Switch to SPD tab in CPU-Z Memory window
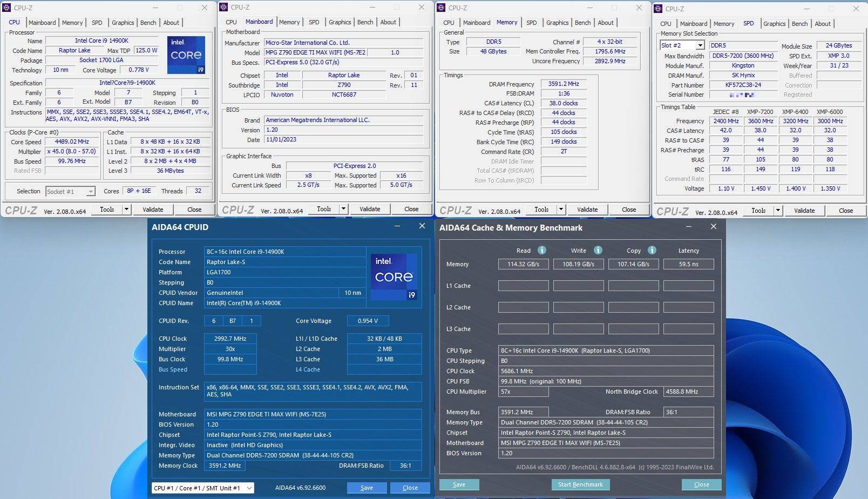This screenshot has width=868, height=499. click(531, 23)
